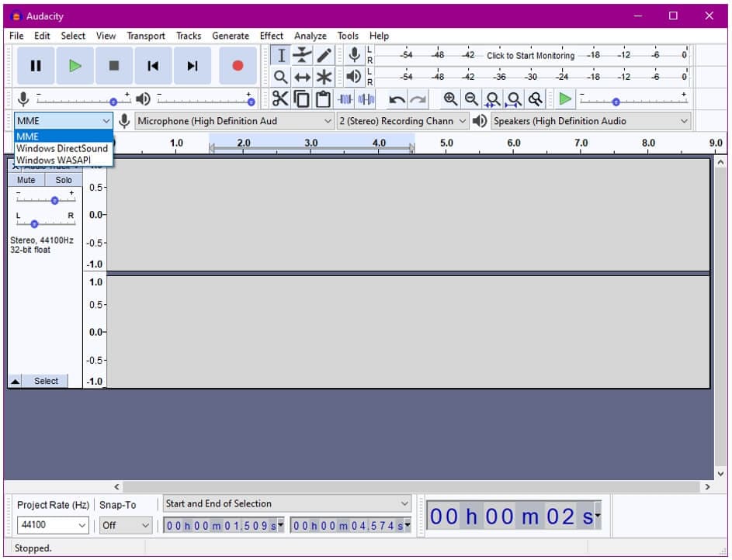This screenshot has height=560, width=732.
Task: Click the Copy icon
Action: pos(302,99)
